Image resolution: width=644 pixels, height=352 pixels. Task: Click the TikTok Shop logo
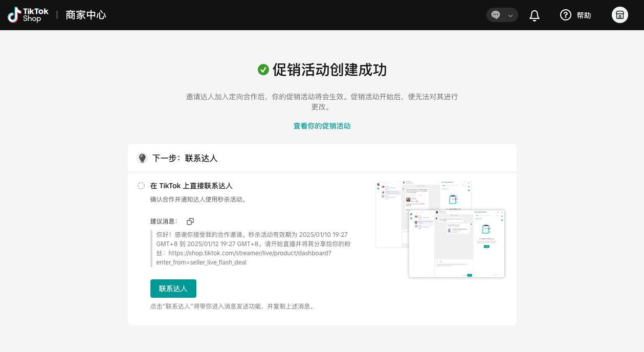(28, 15)
